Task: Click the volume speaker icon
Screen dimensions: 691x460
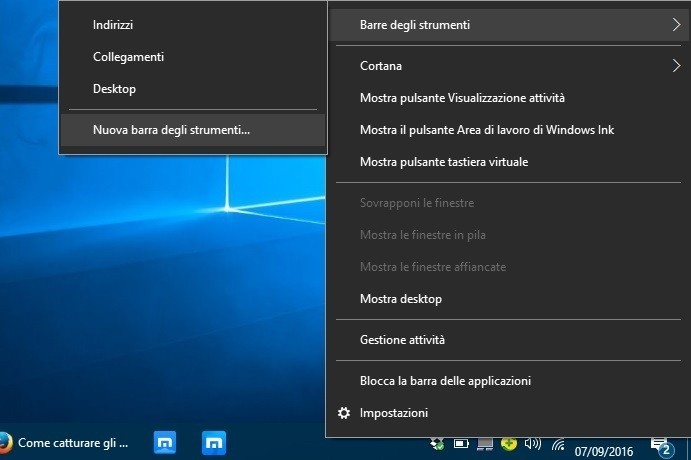Action: point(532,443)
